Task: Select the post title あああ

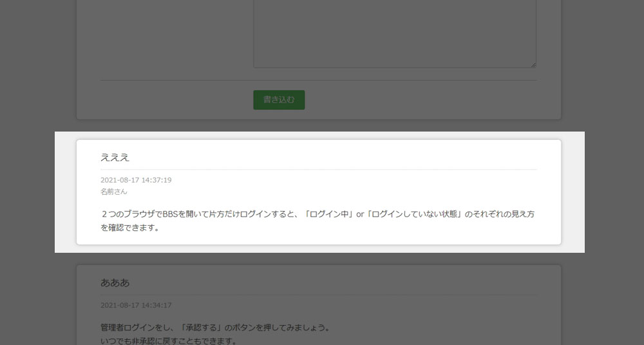Action: pos(115,283)
